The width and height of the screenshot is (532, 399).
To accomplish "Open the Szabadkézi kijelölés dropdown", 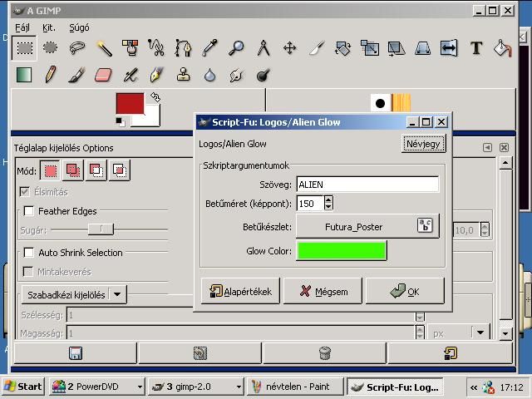I will point(117,294).
